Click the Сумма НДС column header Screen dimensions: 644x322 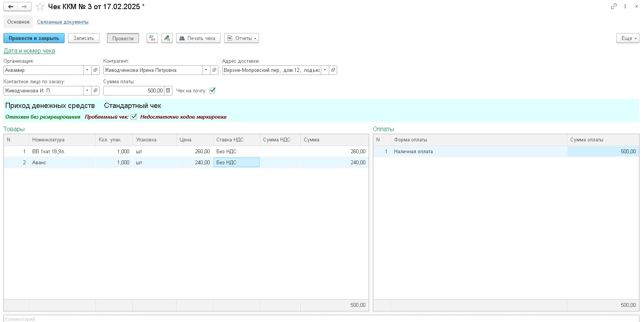(280, 140)
